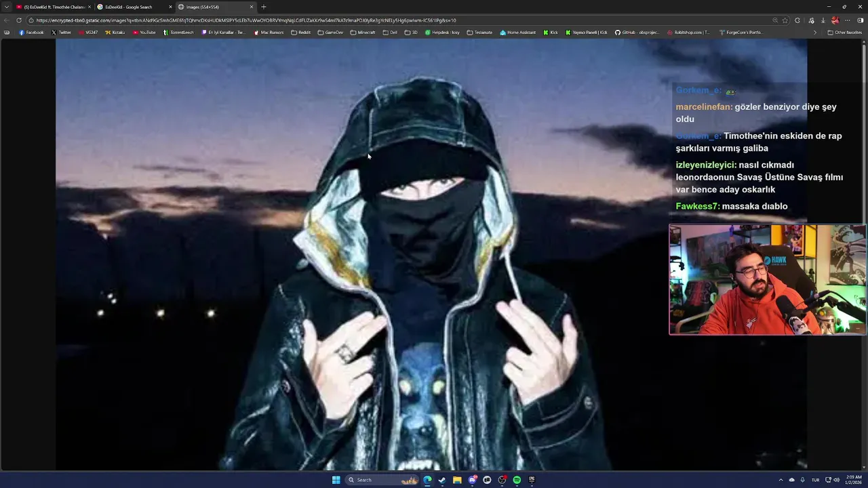
Task: Open Spotify from the taskbar
Action: pos(517,480)
